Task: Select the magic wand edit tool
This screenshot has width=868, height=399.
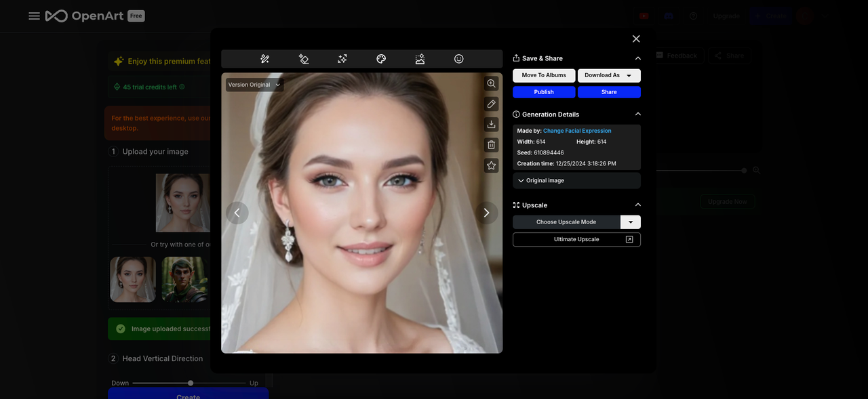Action: 265,59
